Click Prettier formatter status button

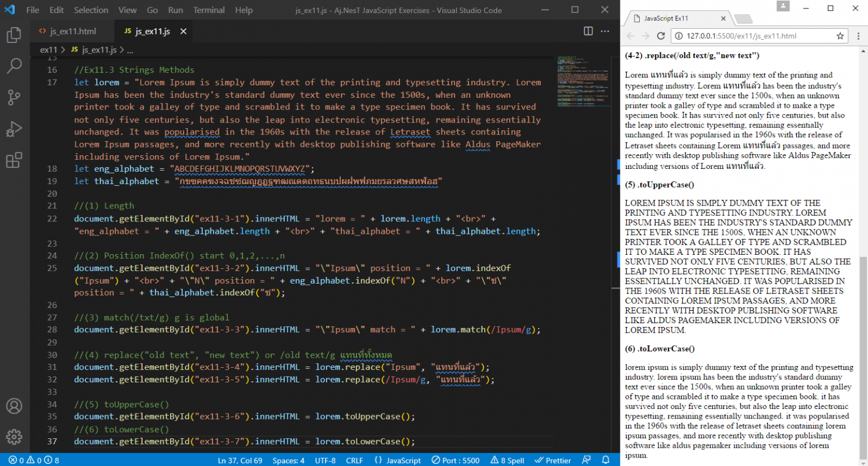(553, 460)
